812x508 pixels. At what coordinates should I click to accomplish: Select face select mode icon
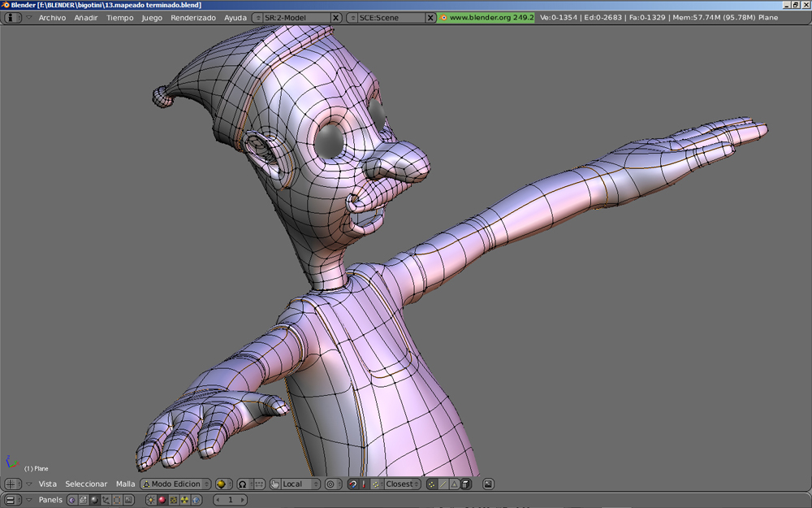click(454, 484)
